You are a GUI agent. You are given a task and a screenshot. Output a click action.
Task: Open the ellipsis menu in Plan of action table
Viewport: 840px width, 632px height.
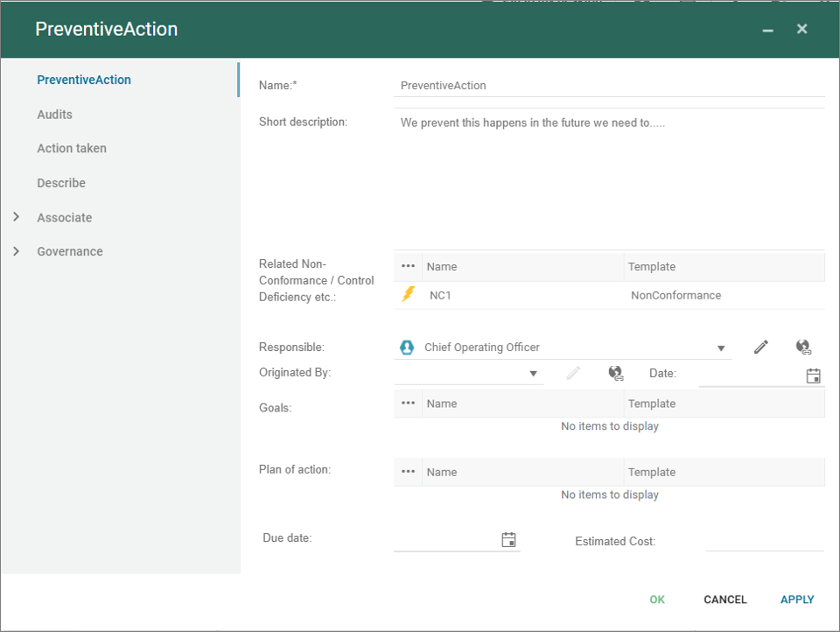(408, 472)
